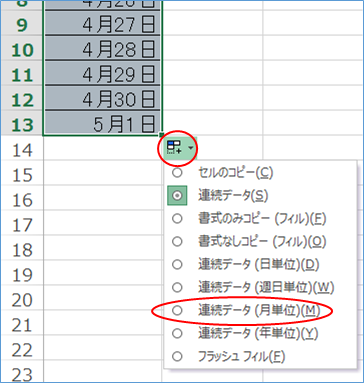Image resolution: width=364 pixels, height=383 pixels.
Task: Expand the Auto Fill Options dropdown arrow
Action: coord(191,147)
